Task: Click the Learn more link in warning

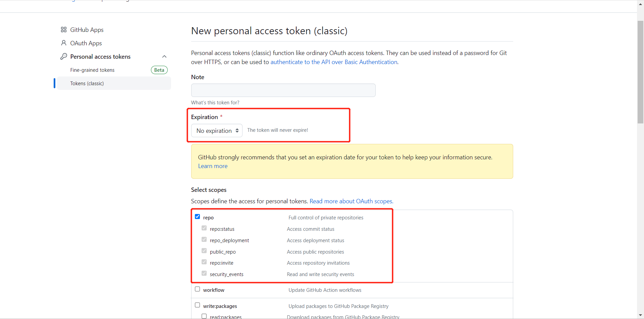Action: 213,166
